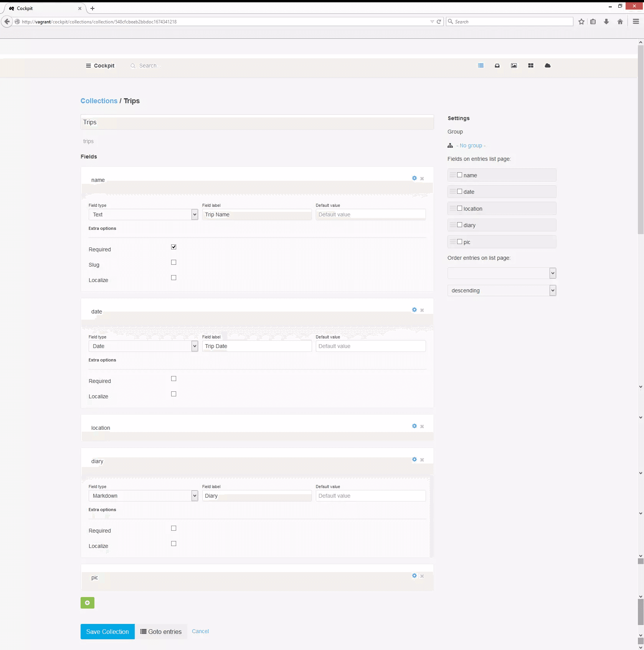Click the cloud icon in the navbar
Screen dimensions: 644x650
click(x=547, y=66)
